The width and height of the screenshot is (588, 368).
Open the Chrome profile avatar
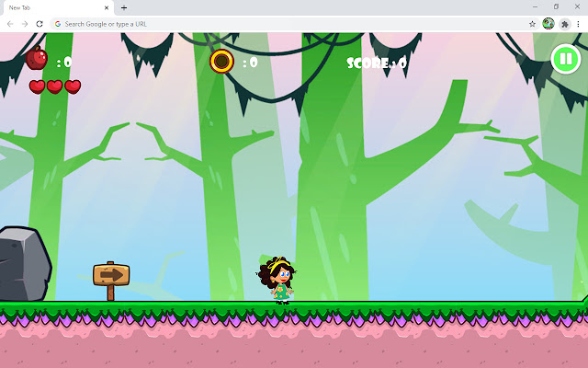point(548,24)
